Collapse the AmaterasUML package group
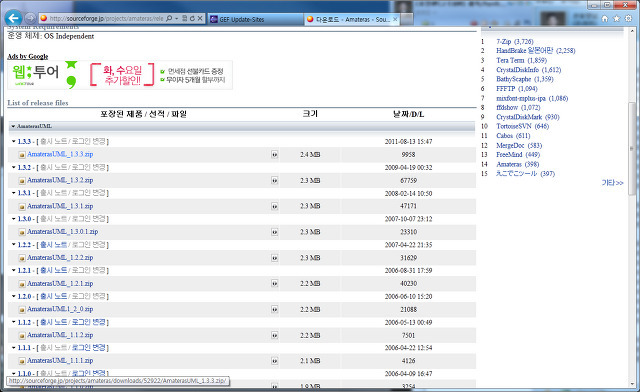 click(x=13, y=127)
